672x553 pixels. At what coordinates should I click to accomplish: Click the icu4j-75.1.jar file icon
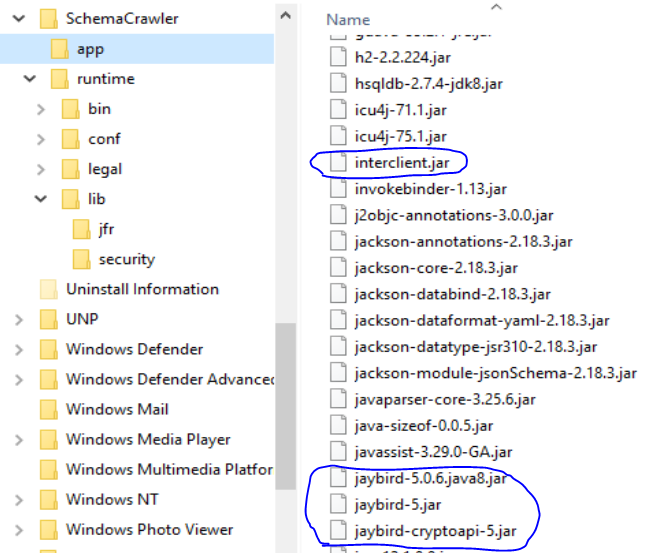pyautogui.click(x=338, y=136)
